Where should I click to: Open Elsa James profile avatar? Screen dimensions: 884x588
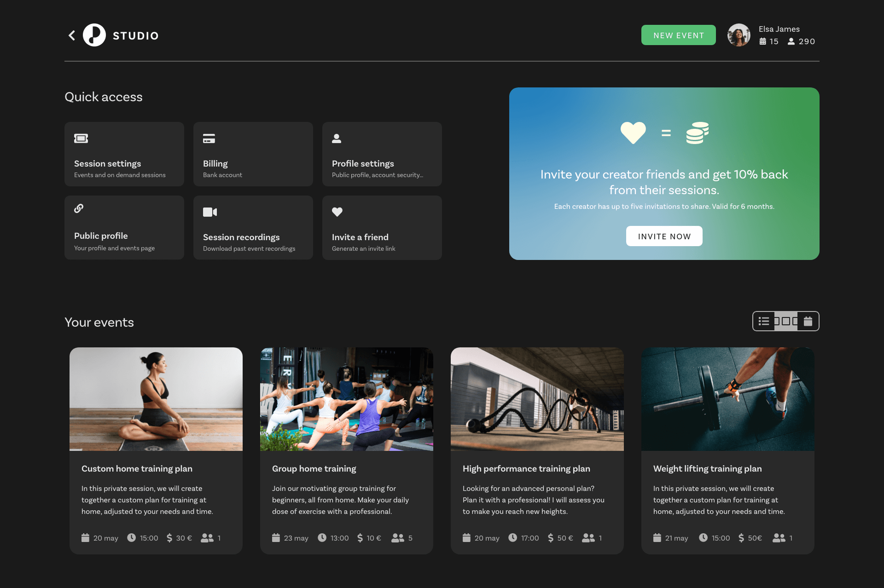739,35
